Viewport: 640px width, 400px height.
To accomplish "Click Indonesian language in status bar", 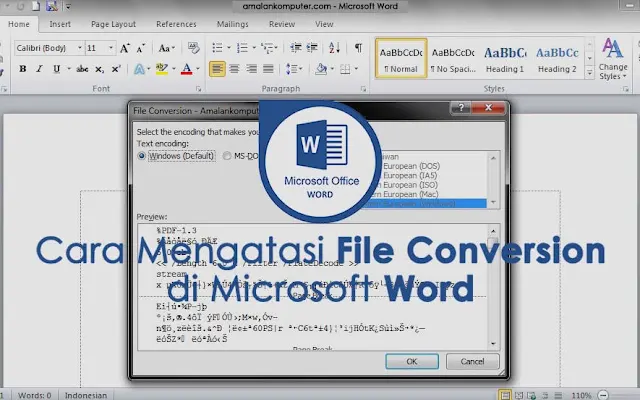I will 86,395.
